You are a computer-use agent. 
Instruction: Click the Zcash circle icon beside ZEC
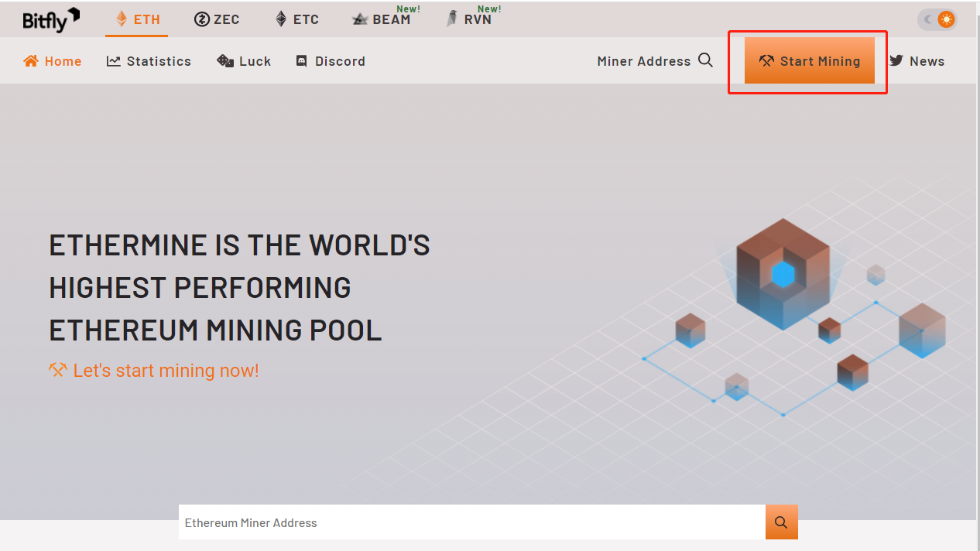(202, 19)
